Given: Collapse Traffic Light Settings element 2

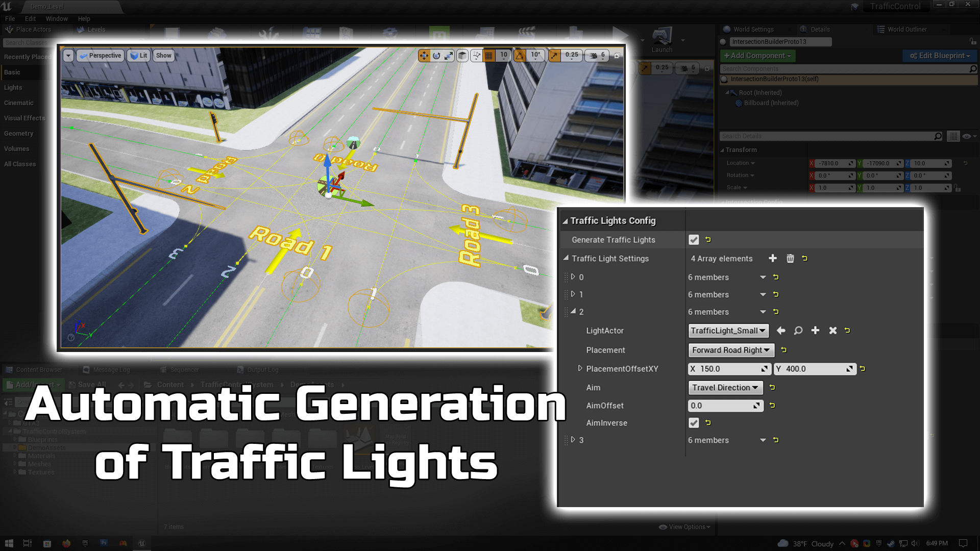Looking at the screenshot, I should [573, 311].
